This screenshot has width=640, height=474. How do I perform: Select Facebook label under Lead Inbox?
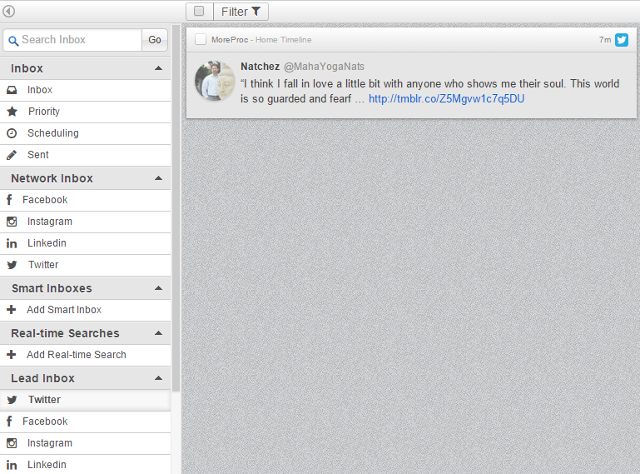45,421
